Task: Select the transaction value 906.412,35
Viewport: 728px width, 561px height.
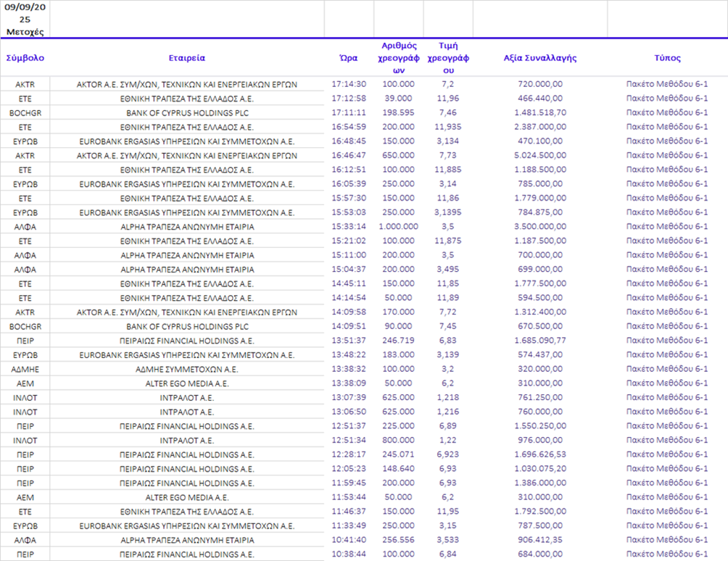Action: tap(539, 540)
